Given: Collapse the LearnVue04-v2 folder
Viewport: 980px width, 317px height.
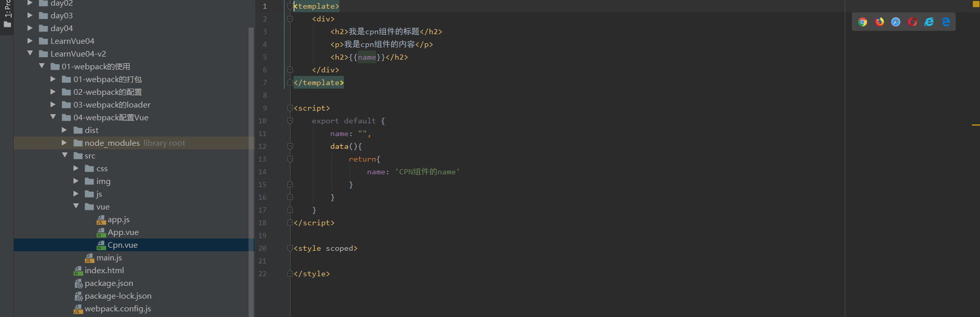Looking at the screenshot, I should tap(30, 53).
